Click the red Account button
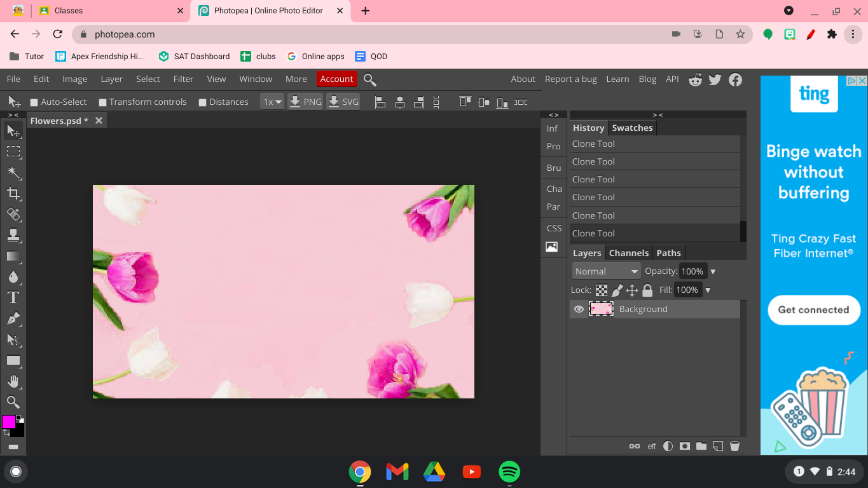Screen dimensions: 868x488 pyautogui.click(x=336, y=79)
